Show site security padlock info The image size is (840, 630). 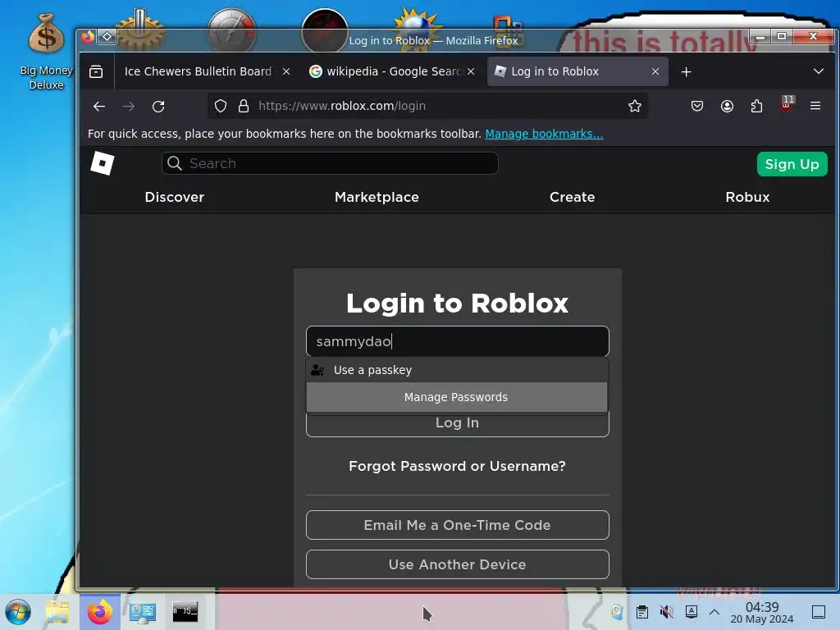pos(243,106)
